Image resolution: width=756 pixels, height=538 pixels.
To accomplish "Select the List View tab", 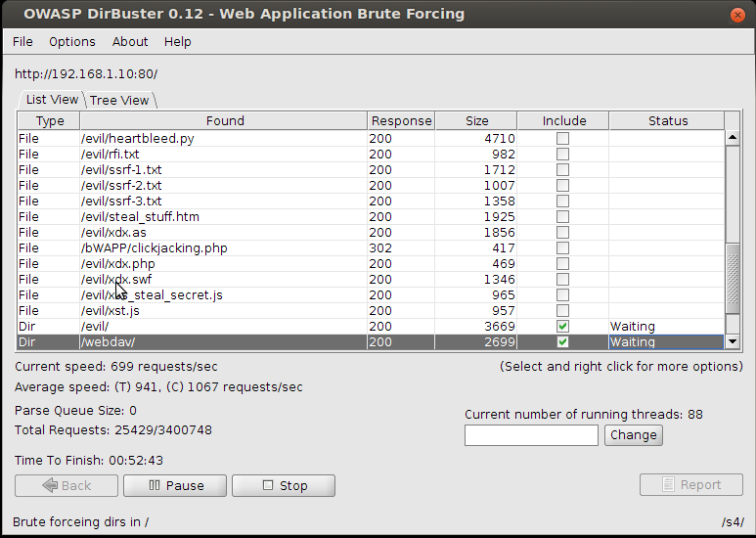I will coord(52,100).
